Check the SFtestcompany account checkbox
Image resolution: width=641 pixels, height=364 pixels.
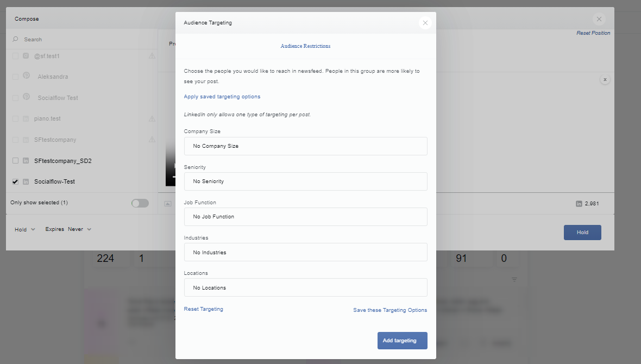click(x=16, y=140)
